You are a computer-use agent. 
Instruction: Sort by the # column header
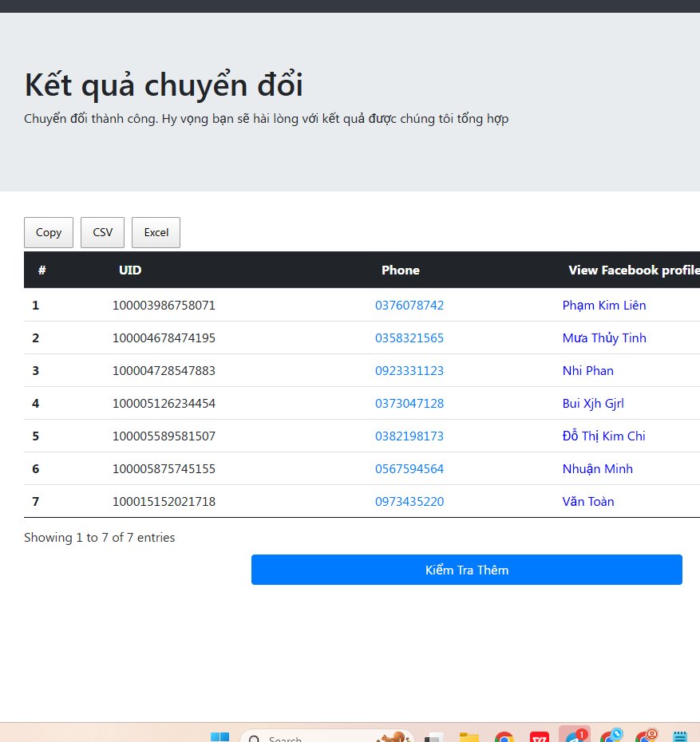click(x=42, y=270)
